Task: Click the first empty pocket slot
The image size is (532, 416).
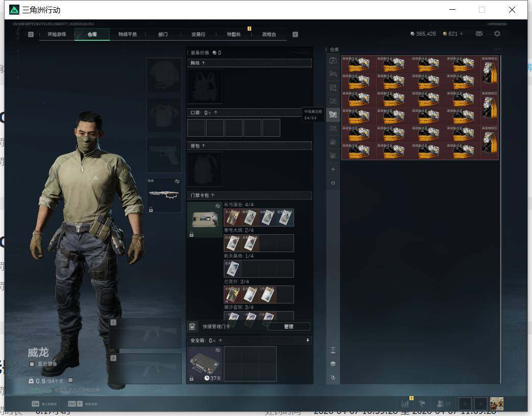Action: pyautogui.click(x=196, y=128)
